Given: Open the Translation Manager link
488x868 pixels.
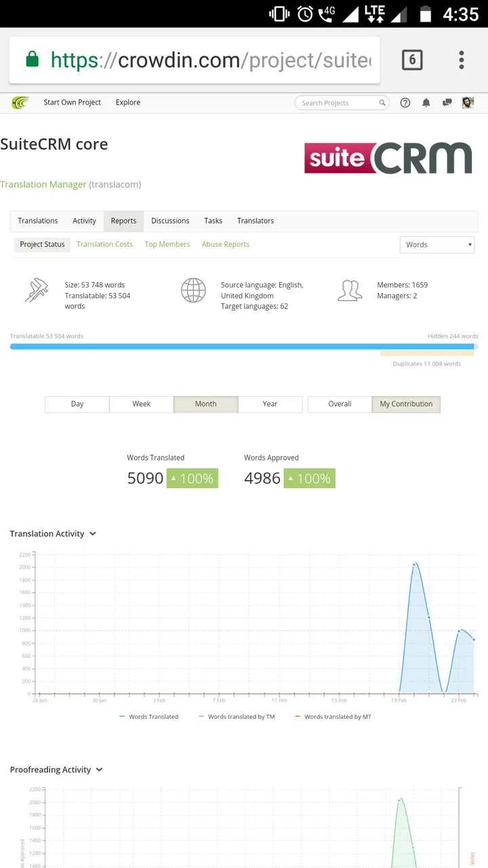Looking at the screenshot, I should [x=43, y=184].
